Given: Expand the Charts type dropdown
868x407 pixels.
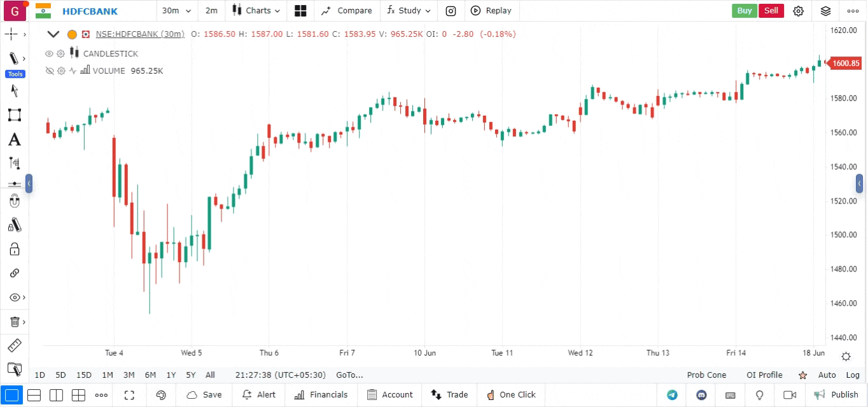Looking at the screenshot, I should 256,11.
